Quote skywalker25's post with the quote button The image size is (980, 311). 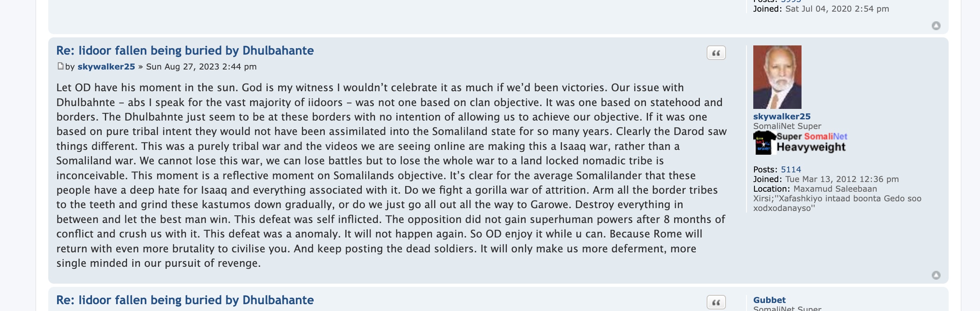tap(716, 53)
